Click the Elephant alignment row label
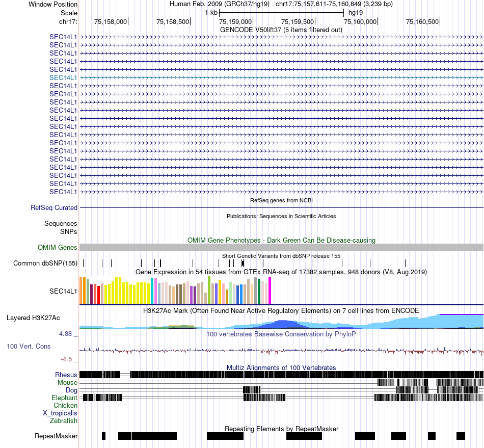 click(64, 398)
